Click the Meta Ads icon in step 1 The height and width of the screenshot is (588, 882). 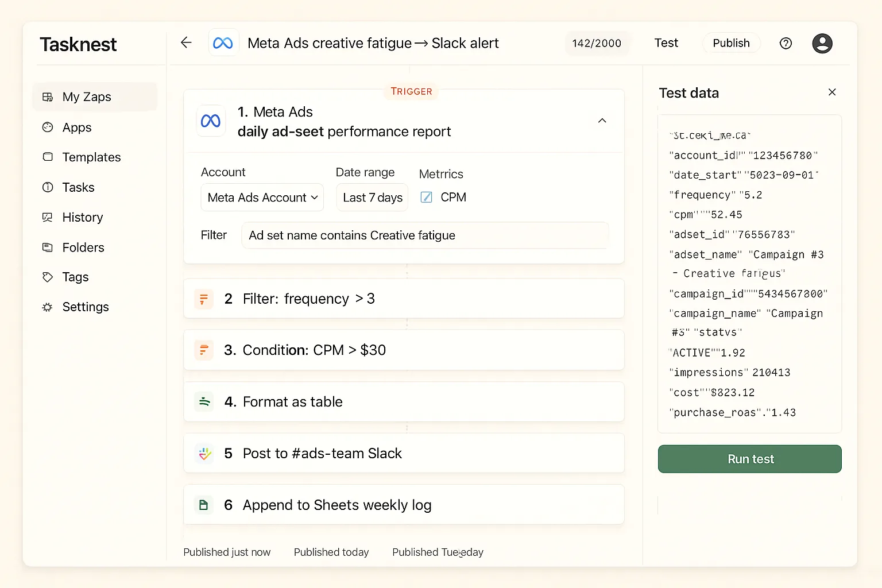click(x=211, y=121)
